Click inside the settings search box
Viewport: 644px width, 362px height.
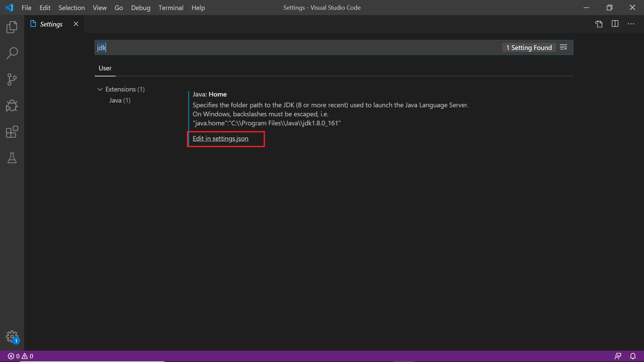(268, 47)
